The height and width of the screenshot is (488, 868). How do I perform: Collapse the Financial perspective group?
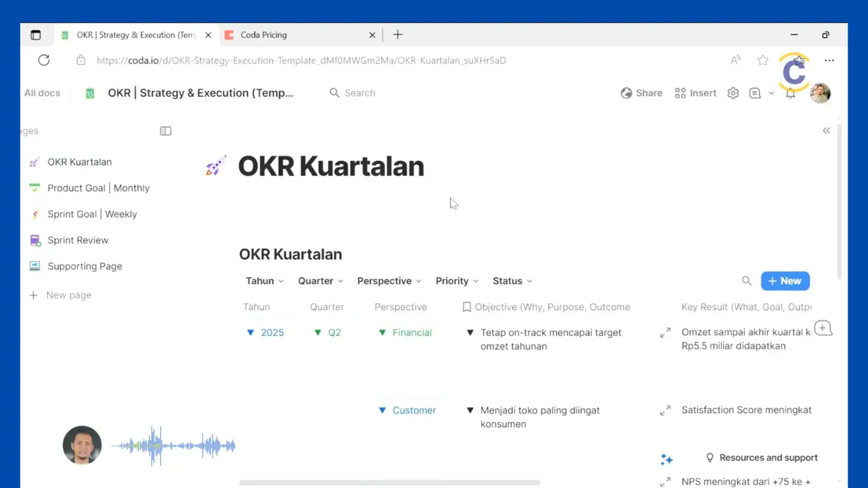pyautogui.click(x=382, y=333)
